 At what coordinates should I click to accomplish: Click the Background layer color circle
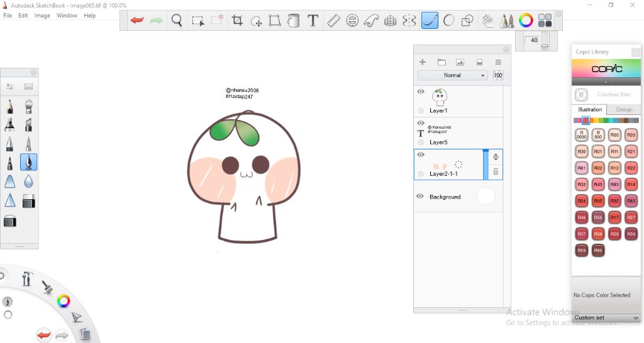[486, 197]
